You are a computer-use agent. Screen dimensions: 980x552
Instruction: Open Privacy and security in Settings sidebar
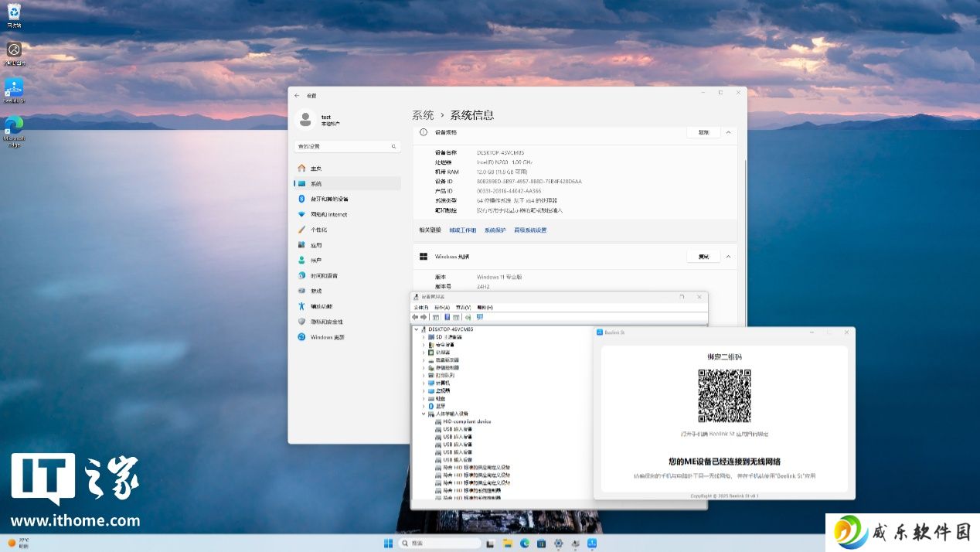tap(348, 322)
